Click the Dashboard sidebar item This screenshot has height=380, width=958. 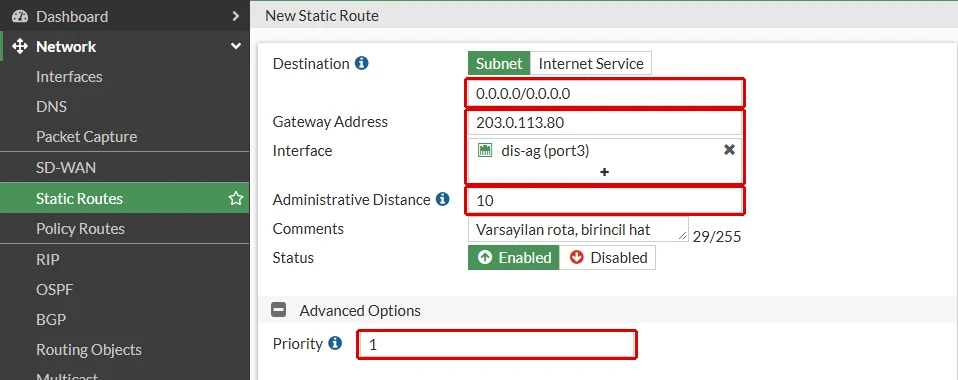(x=125, y=16)
